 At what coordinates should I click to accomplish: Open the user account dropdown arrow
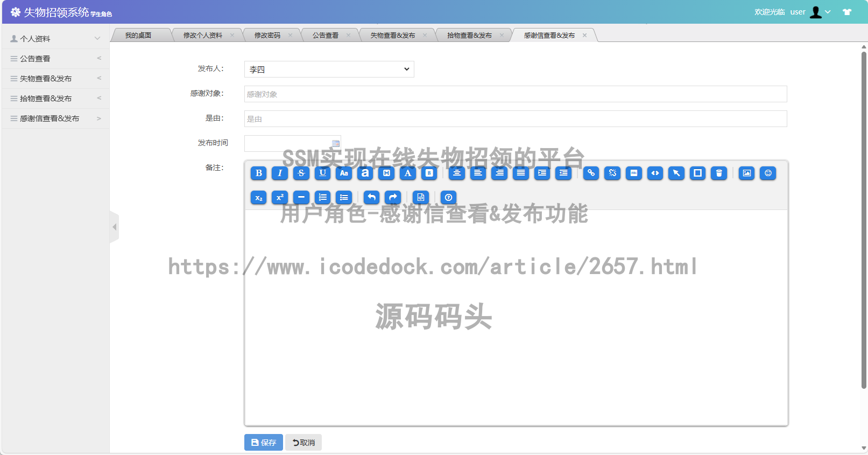828,12
